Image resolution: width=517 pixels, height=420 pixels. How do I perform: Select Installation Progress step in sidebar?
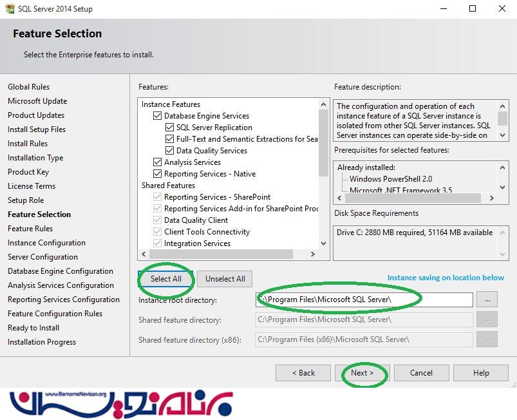(42, 342)
